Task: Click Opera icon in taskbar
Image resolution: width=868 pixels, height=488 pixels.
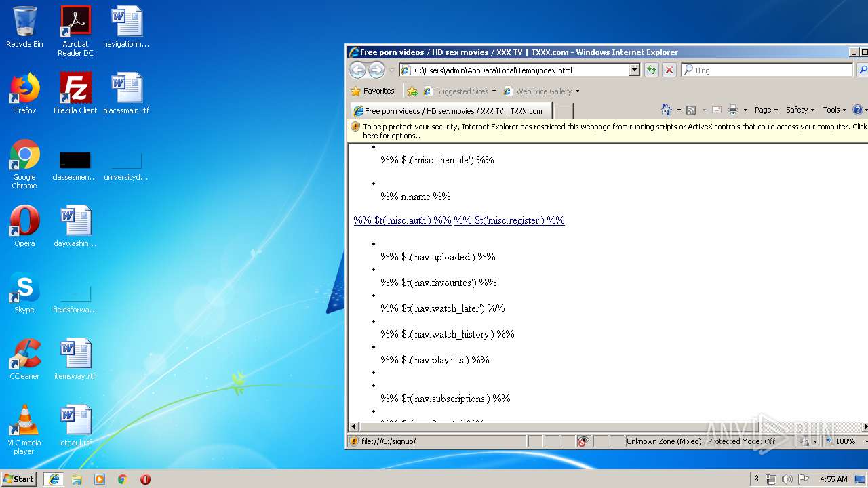Action: pyautogui.click(x=145, y=479)
